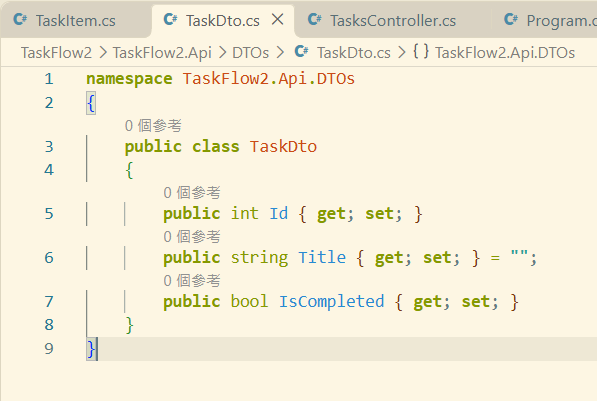This screenshot has width=597, height=401.
Task: Open the TasksController.cs tab
Action: pos(393,21)
